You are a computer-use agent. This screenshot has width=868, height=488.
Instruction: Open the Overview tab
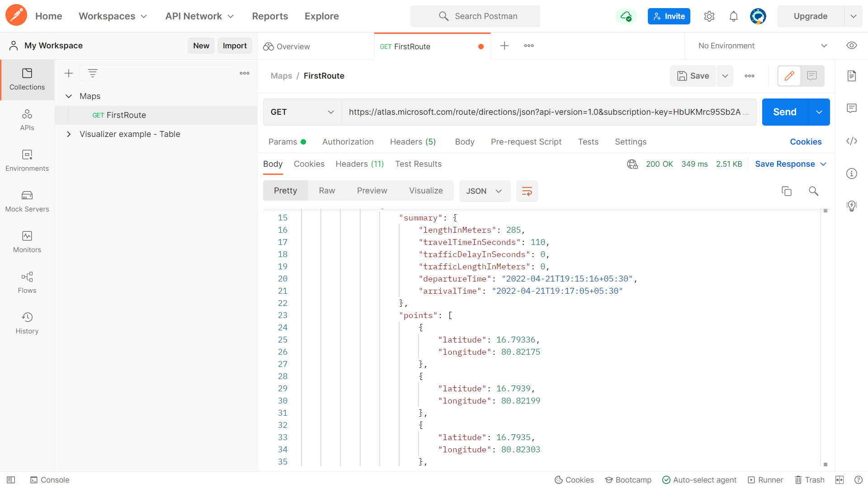click(x=316, y=46)
